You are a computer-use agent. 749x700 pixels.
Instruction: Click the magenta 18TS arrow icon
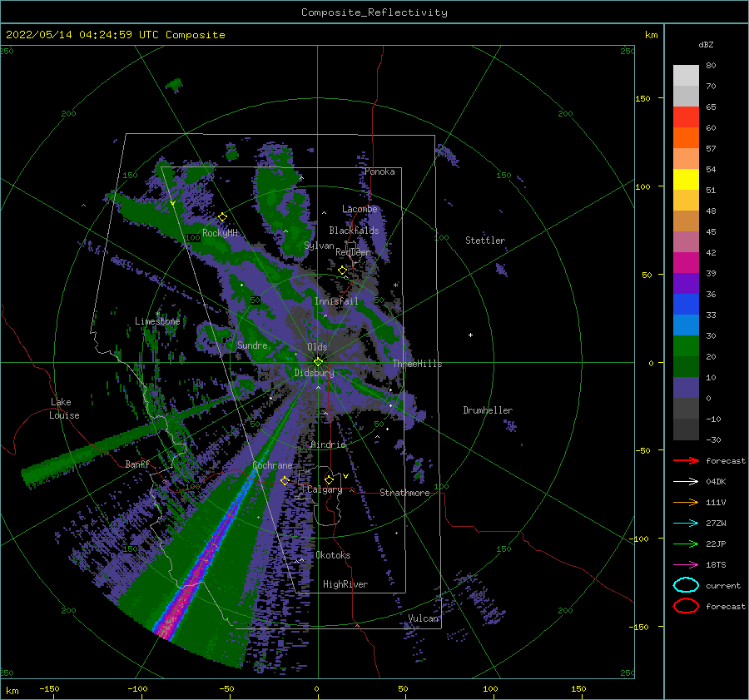pyautogui.click(x=686, y=565)
